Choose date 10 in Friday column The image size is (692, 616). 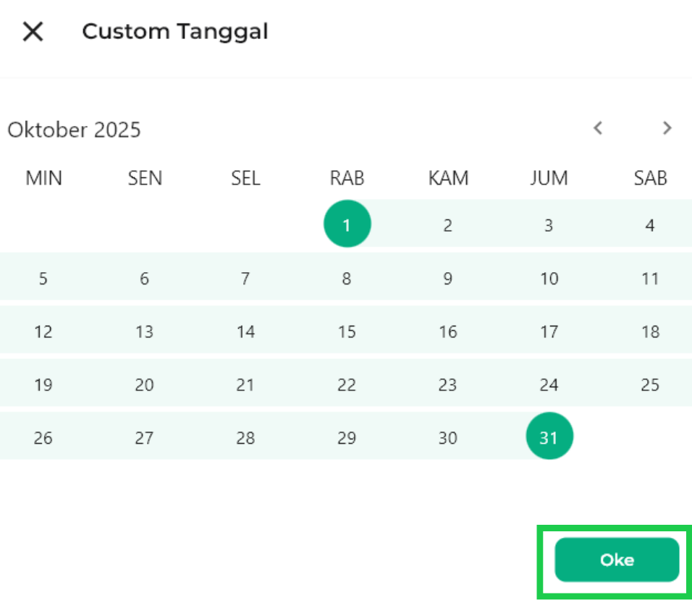pyautogui.click(x=549, y=278)
